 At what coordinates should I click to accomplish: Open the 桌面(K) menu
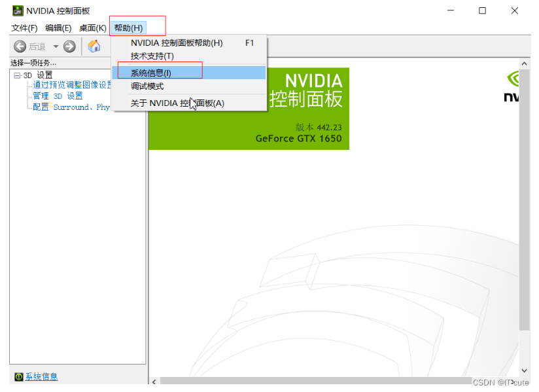pyautogui.click(x=93, y=28)
